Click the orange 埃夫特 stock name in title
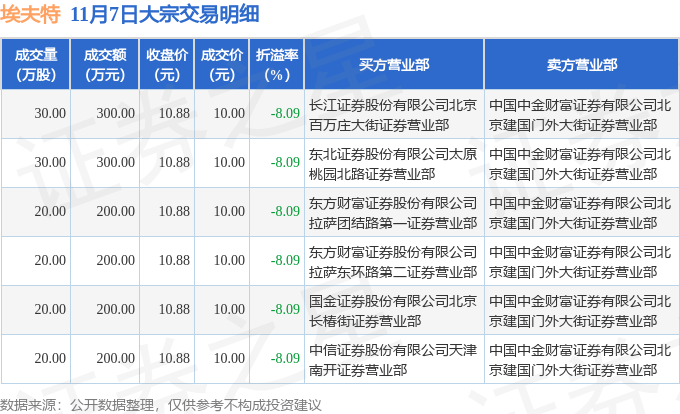 pos(30,14)
